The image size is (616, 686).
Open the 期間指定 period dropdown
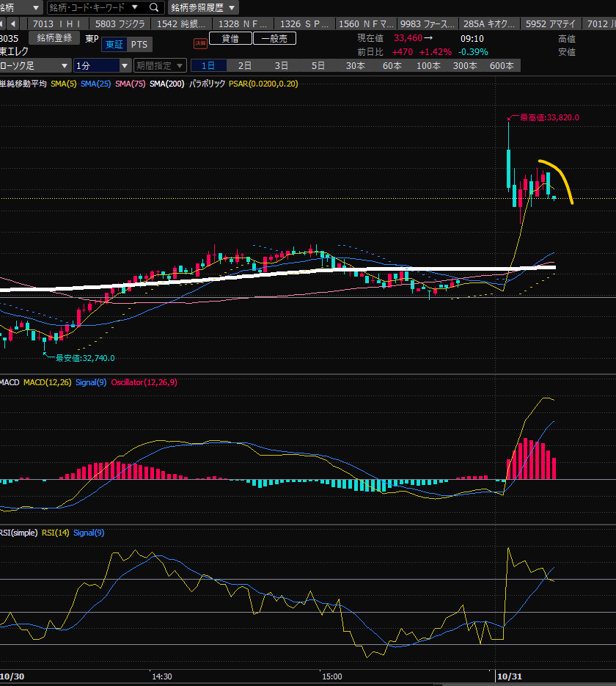[x=159, y=65]
